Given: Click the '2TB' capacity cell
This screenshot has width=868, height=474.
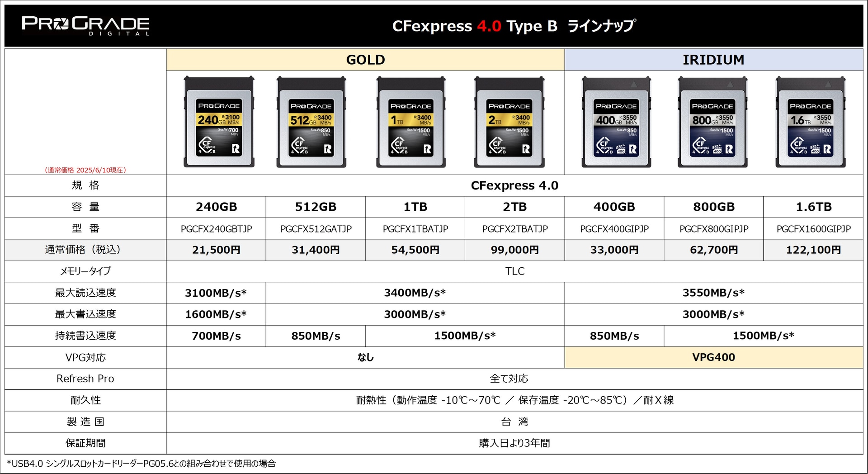Looking at the screenshot, I should tap(514, 207).
